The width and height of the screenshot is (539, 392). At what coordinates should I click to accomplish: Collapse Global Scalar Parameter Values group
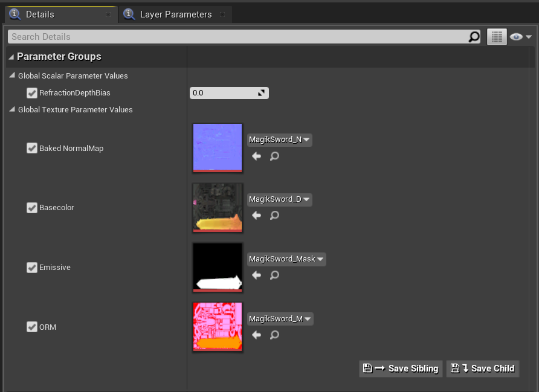[12, 76]
